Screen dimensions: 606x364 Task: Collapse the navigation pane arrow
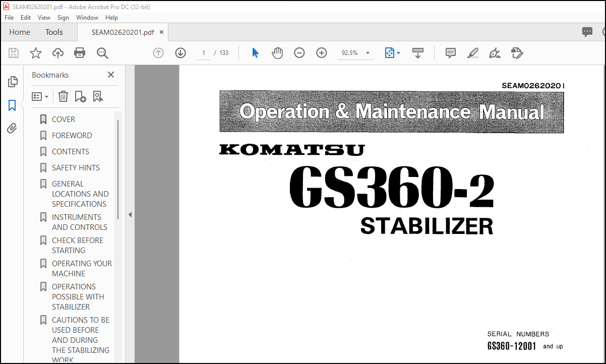pos(130,214)
